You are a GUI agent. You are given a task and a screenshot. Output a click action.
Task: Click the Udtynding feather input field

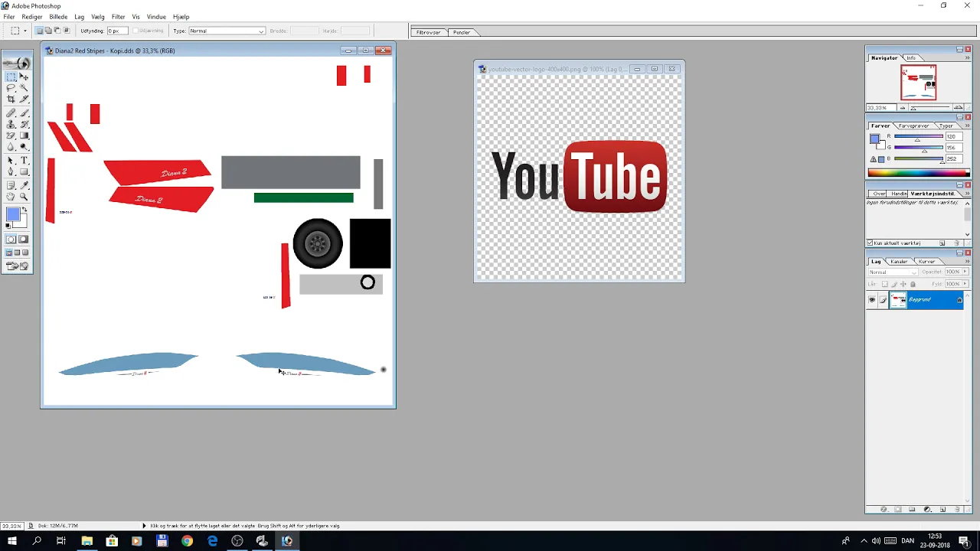[x=117, y=31]
